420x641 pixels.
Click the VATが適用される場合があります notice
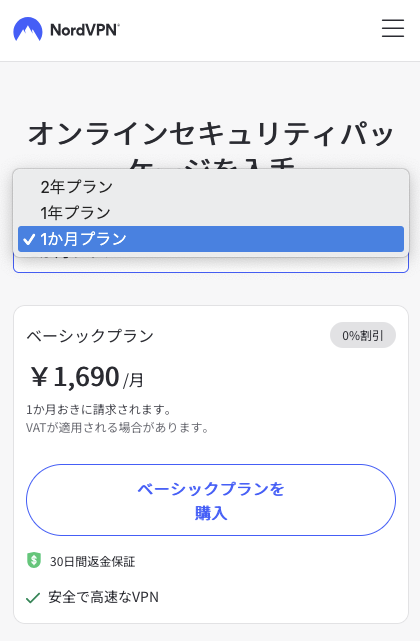click(x=118, y=428)
